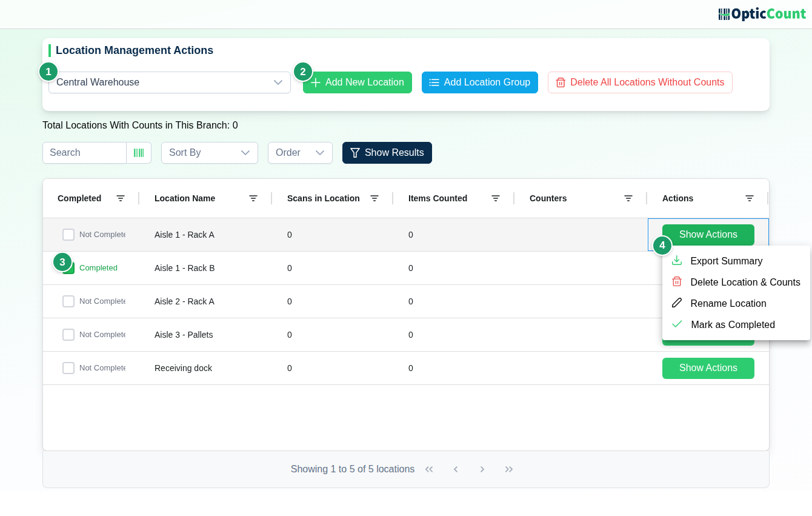Click the Scans in Location column header
The image size is (812, 516).
pyautogui.click(x=324, y=198)
